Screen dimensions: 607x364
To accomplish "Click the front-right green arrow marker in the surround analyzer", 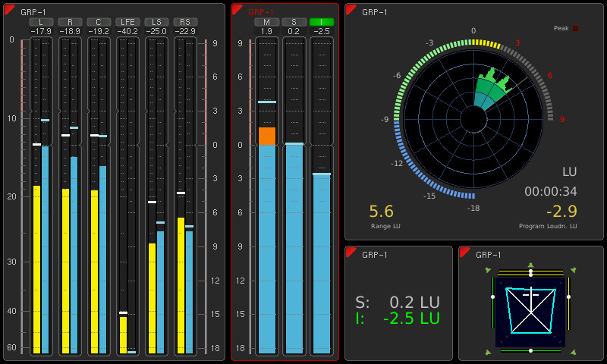I will tap(574, 270).
